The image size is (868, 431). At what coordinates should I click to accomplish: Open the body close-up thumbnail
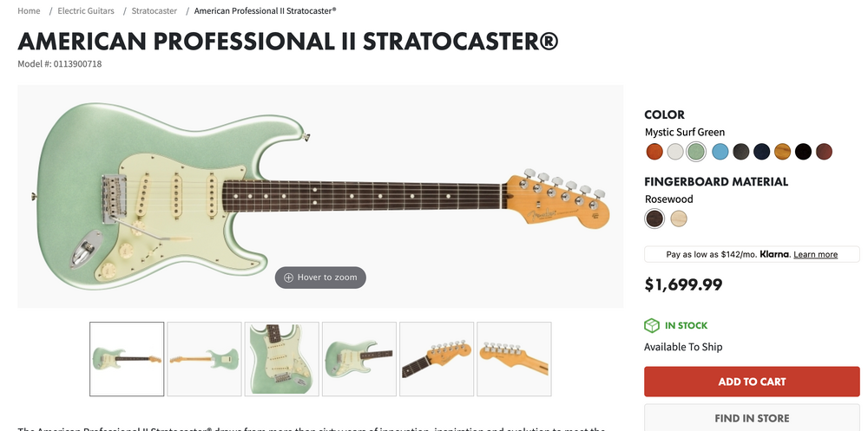point(281,359)
